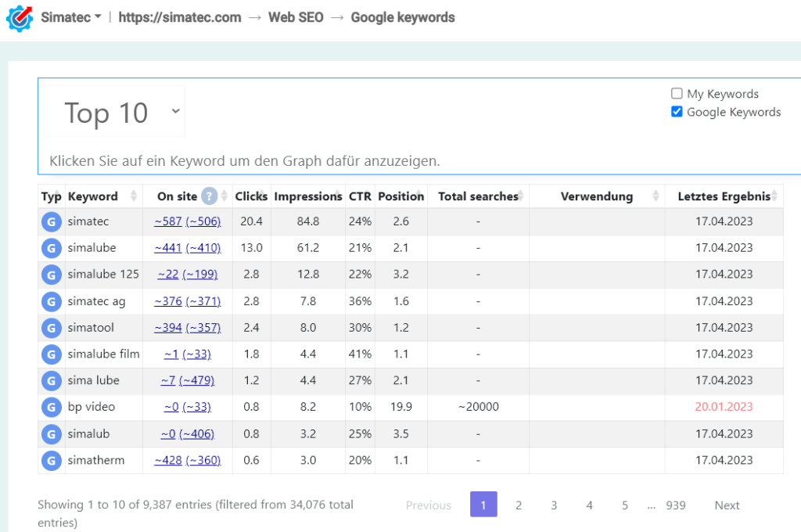Open the ~0 (~33) link for bp video

click(188, 408)
